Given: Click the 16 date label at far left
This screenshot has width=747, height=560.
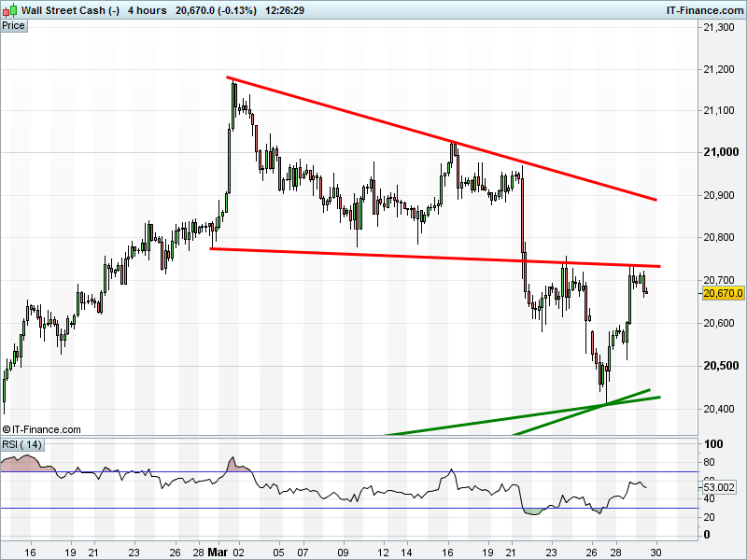Looking at the screenshot, I should (30, 553).
